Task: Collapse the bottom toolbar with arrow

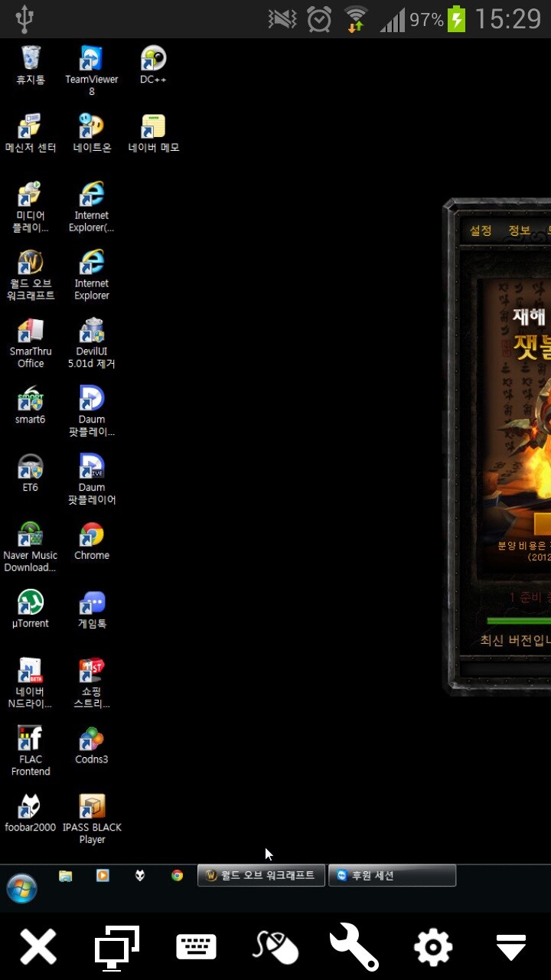Action: click(x=511, y=947)
